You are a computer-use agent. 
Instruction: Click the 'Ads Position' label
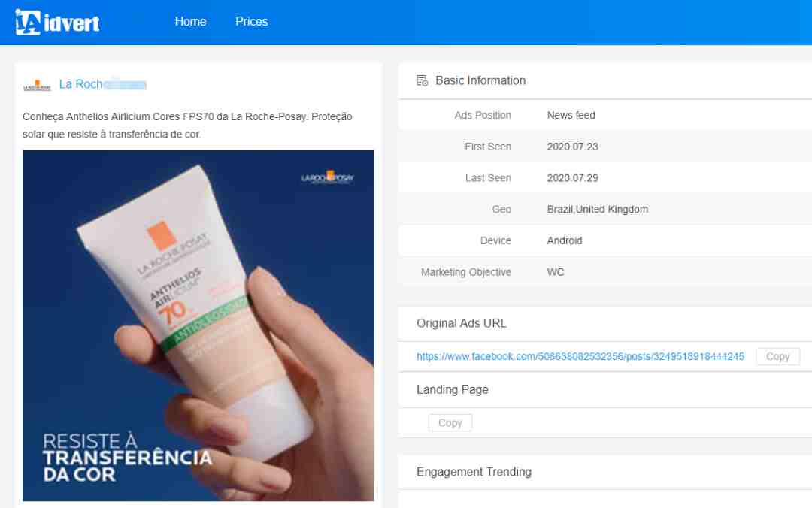coord(483,115)
